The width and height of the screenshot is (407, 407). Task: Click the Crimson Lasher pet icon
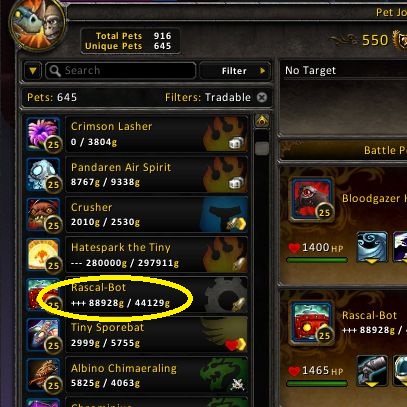(43, 134)
